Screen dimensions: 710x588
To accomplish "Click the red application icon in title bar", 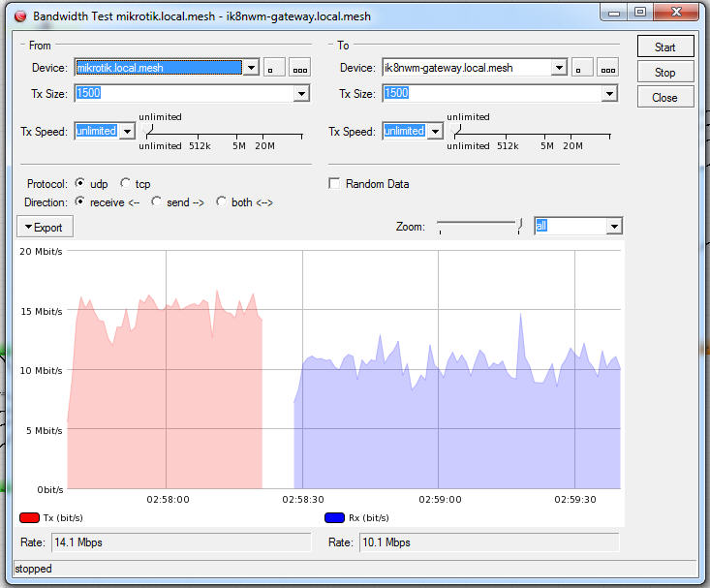I will (20, 16).
